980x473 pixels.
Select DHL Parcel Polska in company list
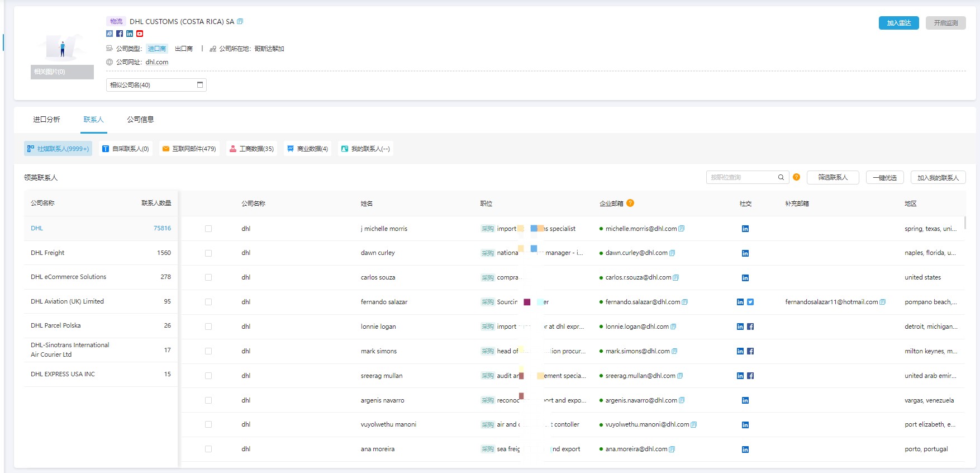[101, 325]
